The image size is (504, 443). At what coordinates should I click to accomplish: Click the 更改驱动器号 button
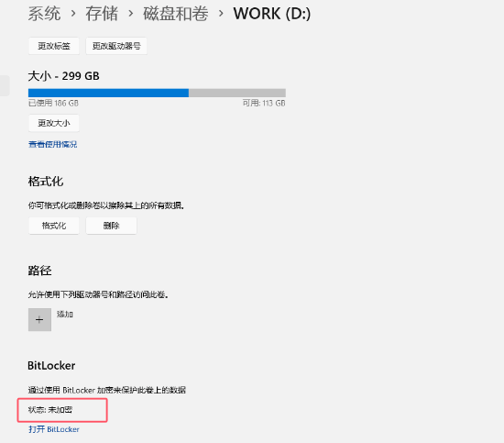(116, 46)
